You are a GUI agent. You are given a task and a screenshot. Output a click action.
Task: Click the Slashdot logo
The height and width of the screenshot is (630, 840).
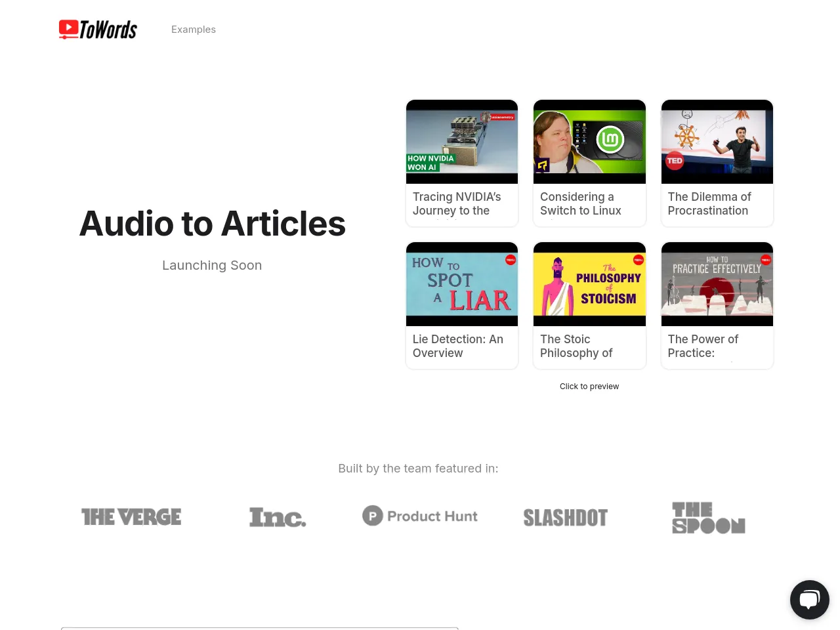coord(565,518)
